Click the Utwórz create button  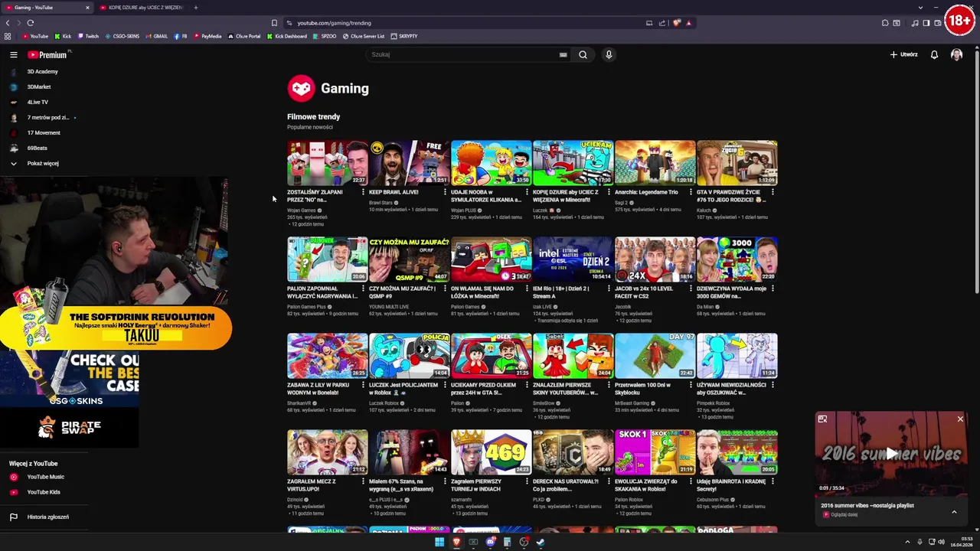coord(903,54)
